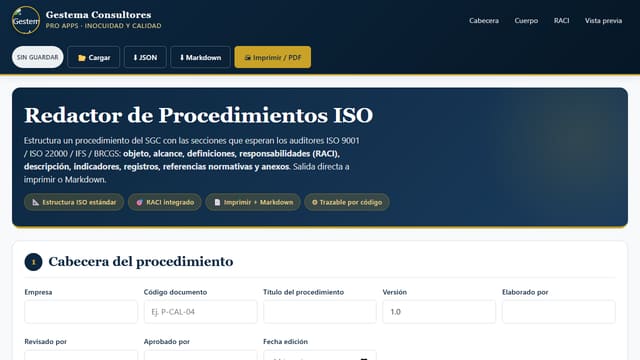This screenshot has width=640, height=360.
Task: Select the RACI integrado chip
Action: [x=165, y=202]
